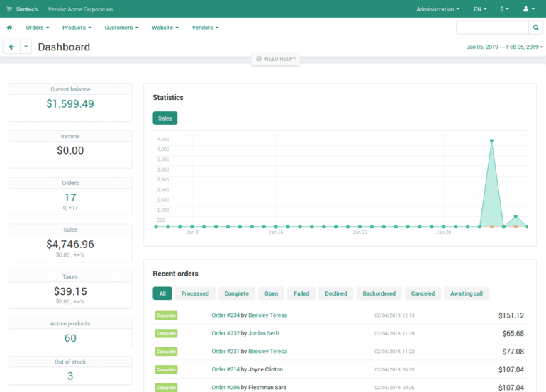Image resolution: width=546 pixels, height=392 pixels.
Task: Click customer name Jordan Seth
Action: click(263, 333)
